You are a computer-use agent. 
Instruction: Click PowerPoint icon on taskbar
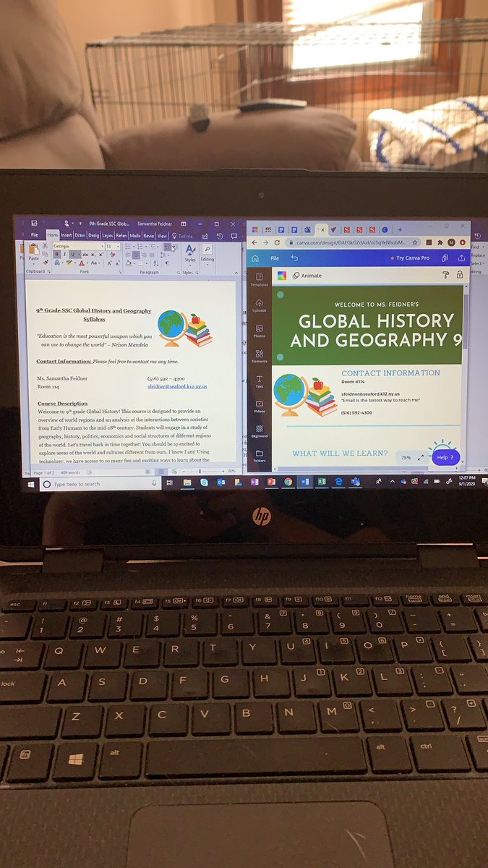pyautogui.click(x=271, y=482)
